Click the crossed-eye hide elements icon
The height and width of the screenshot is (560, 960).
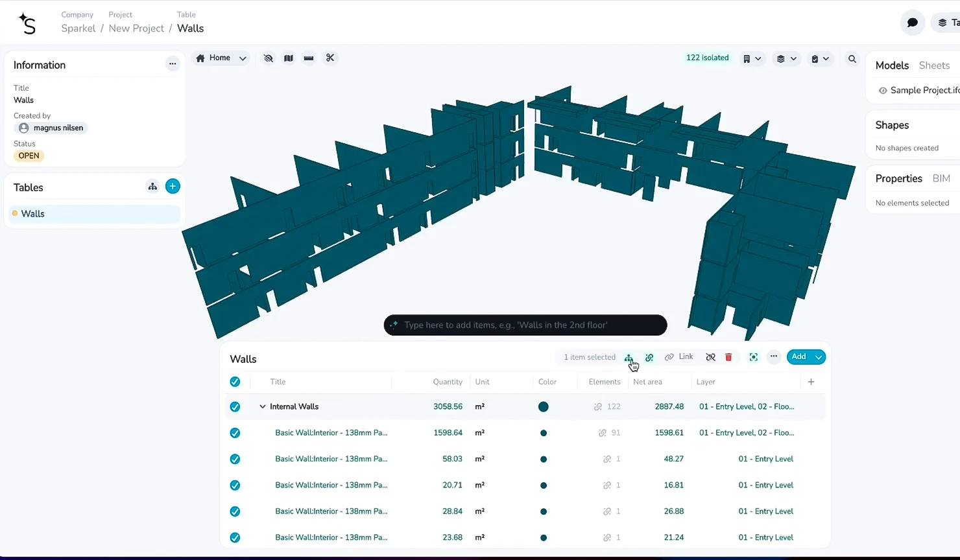click(269, 58)
